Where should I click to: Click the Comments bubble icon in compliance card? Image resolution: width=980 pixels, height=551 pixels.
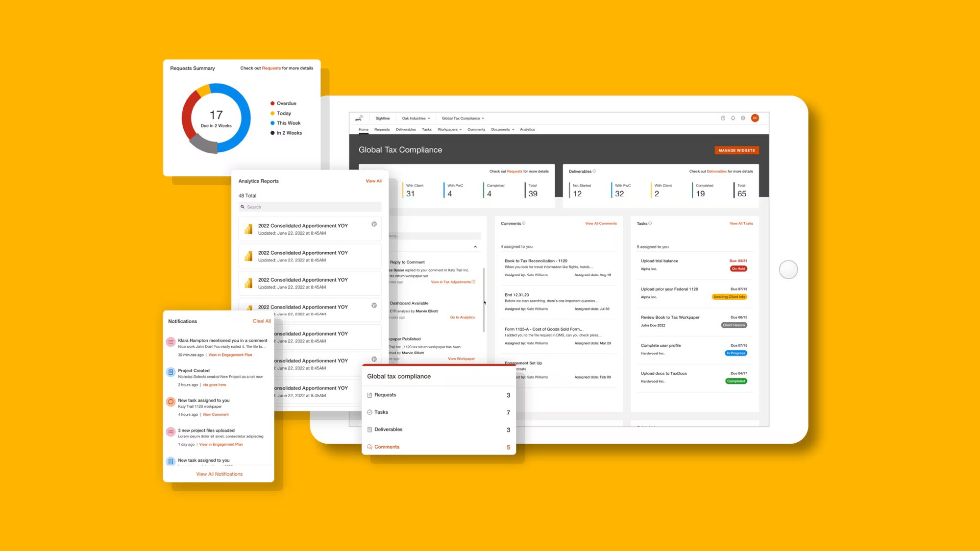pos(369,447)
